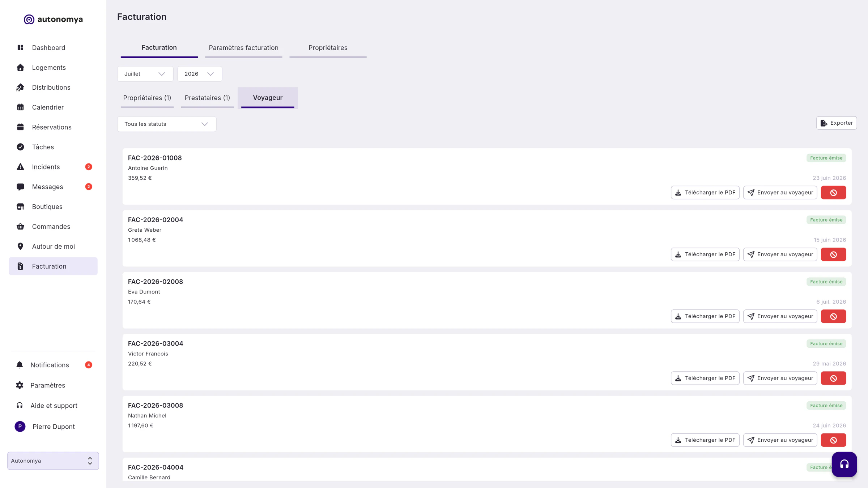Screen dimensions: 868x488
Task: Click the Logements house icon
Action: [20, 68]
